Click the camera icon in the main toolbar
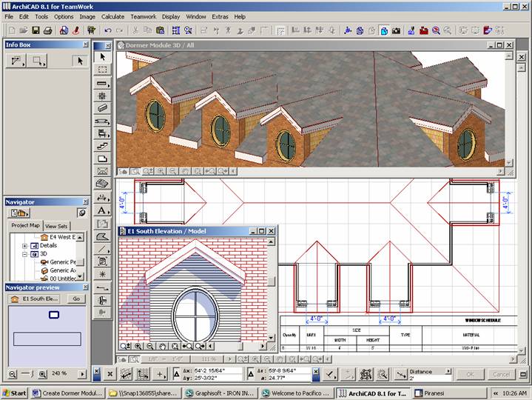Viewport: 532px width, 400px height. [x=396, y=31]
